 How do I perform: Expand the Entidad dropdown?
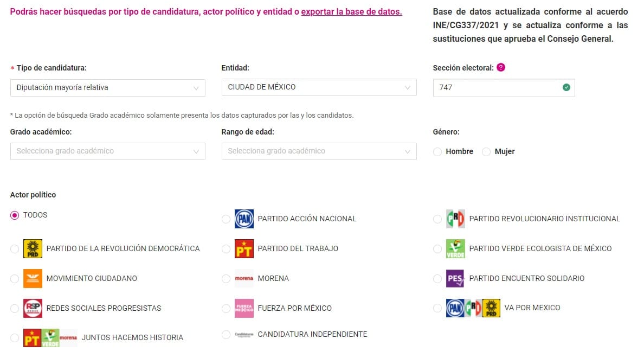319,87
